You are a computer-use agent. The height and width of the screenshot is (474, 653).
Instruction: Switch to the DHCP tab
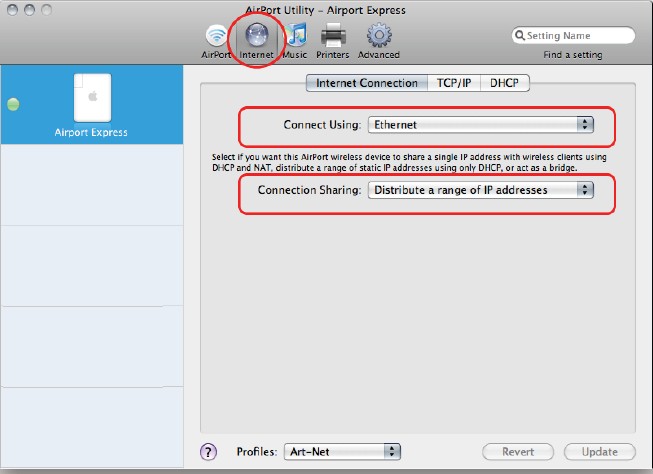tap(505, 83)
